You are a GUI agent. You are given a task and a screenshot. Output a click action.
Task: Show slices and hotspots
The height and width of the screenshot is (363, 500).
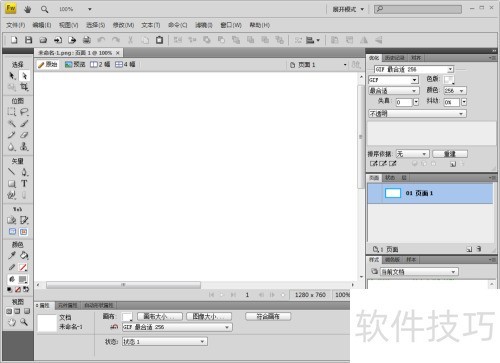coord(24,232)
